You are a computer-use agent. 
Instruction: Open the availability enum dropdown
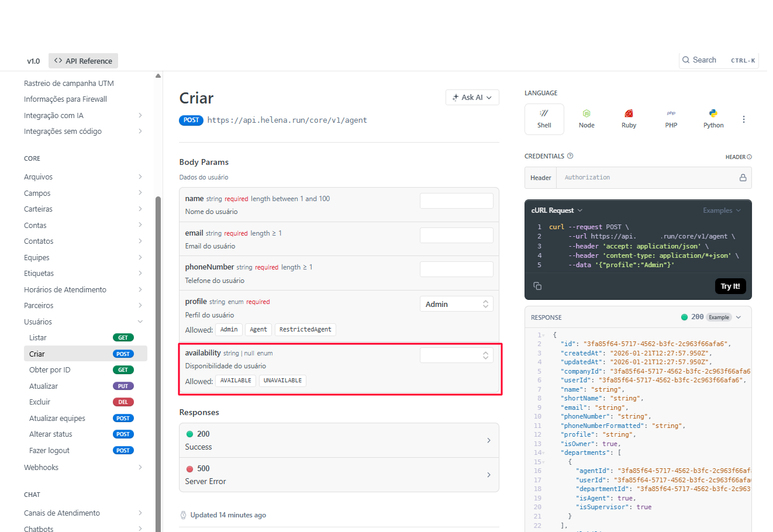(456, 355)
